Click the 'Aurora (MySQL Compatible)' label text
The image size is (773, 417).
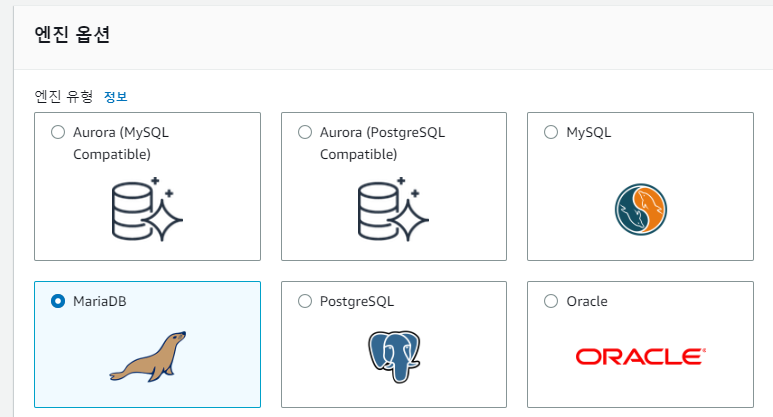121,143
